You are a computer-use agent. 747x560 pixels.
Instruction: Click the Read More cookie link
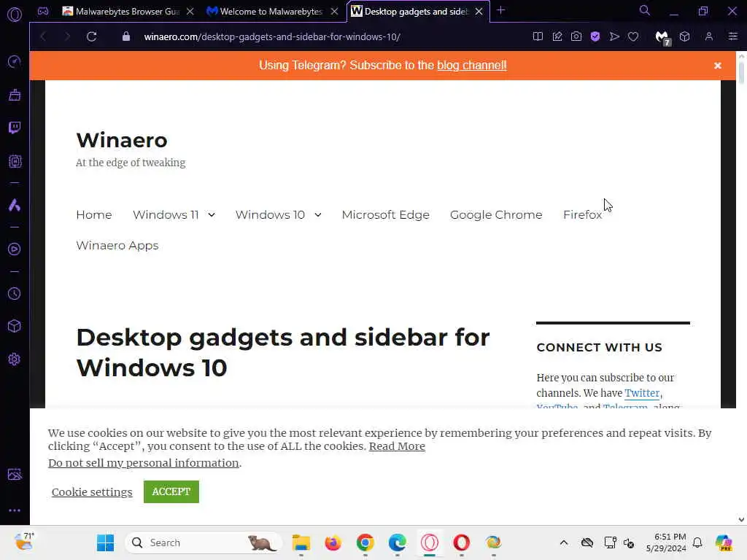coord(397,446)
